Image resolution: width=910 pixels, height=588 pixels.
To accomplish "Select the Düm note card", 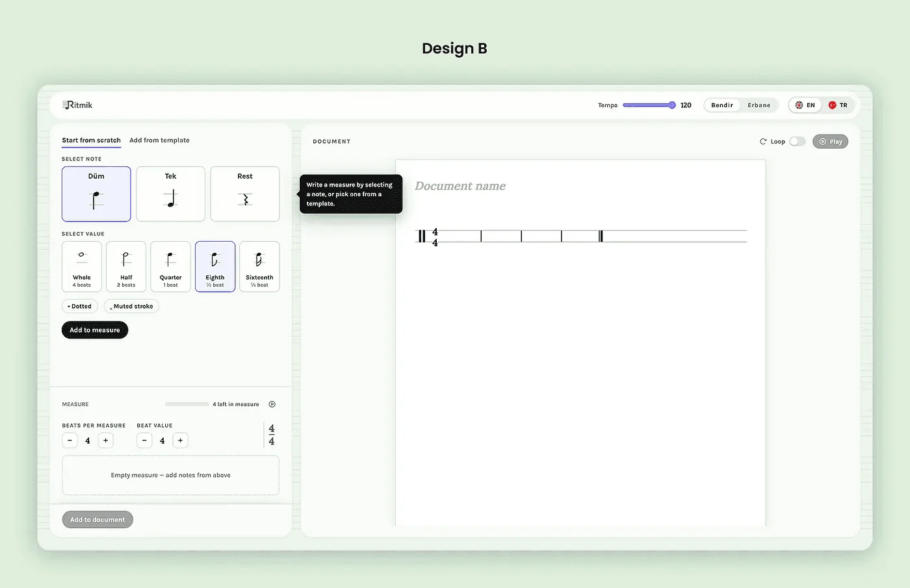I will pos(96,194).
